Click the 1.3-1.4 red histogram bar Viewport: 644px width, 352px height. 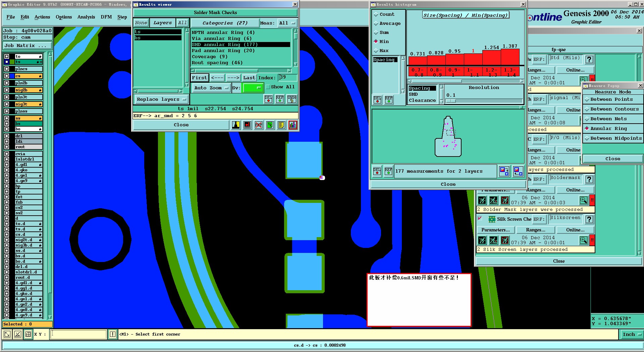pos(510,57)
